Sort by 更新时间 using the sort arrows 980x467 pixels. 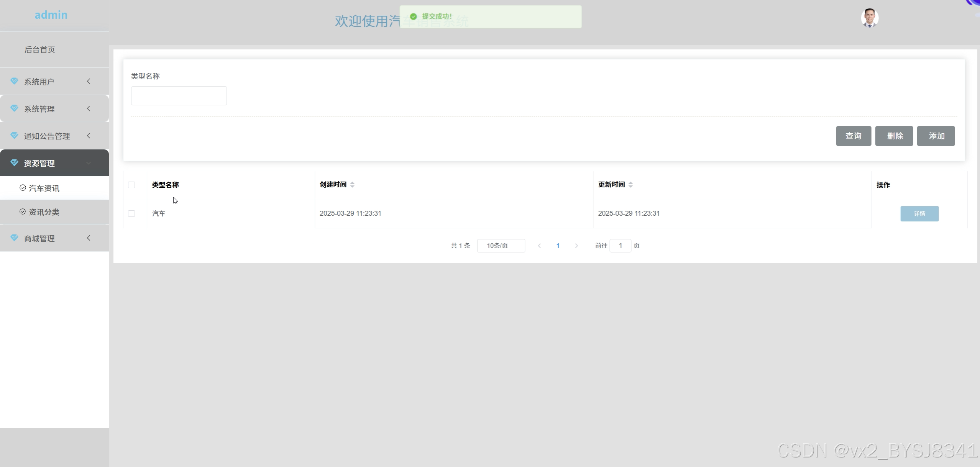630,185
